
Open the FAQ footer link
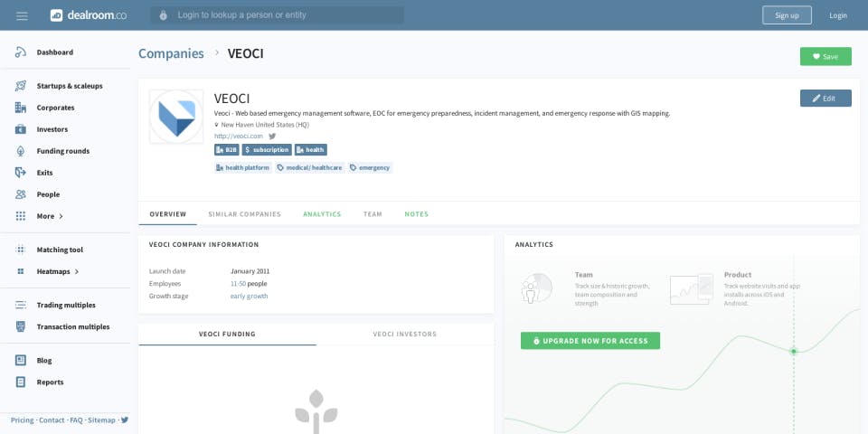coord(76,420)
